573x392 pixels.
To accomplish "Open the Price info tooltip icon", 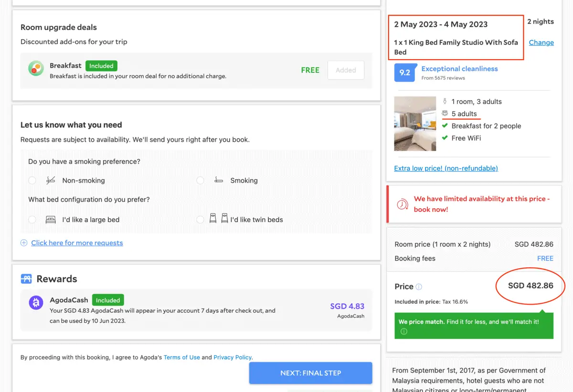I will pos(420,286).
